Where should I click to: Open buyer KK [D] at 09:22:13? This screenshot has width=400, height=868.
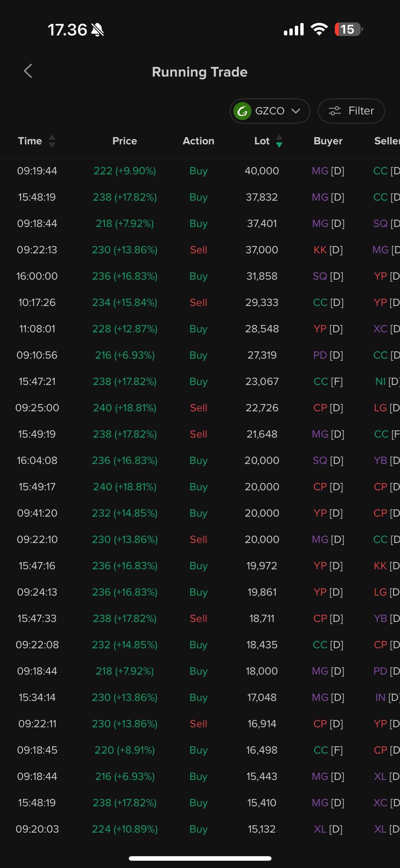click(328, 250)
